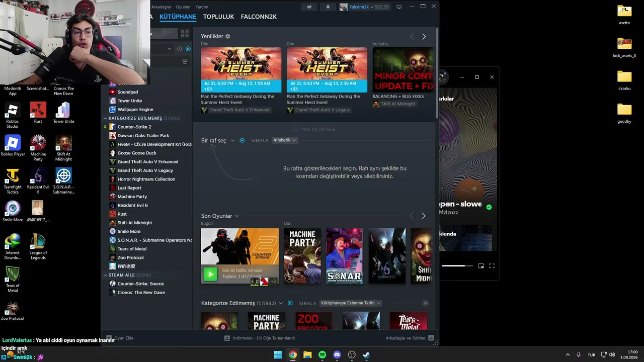
Task: Select Counter-Strike 2 in library list
Action: pos(134,127)
